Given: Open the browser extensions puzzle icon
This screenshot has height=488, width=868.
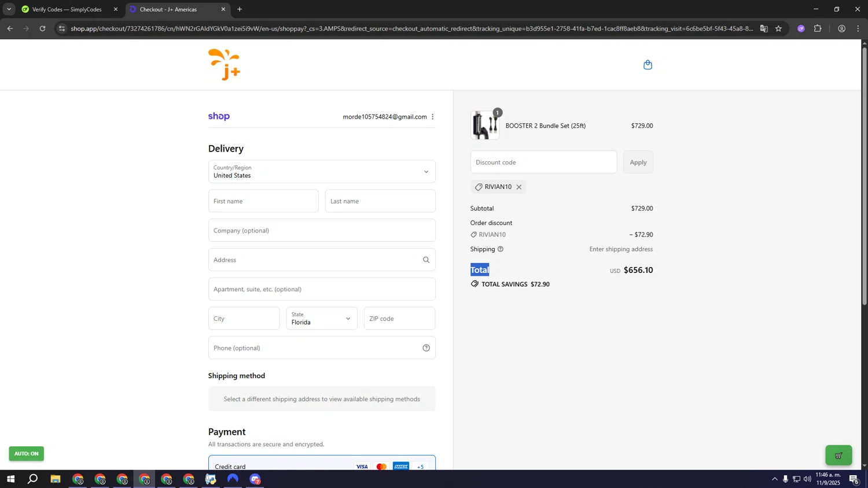Looking at the screenshot, I should tap(818, 28).
